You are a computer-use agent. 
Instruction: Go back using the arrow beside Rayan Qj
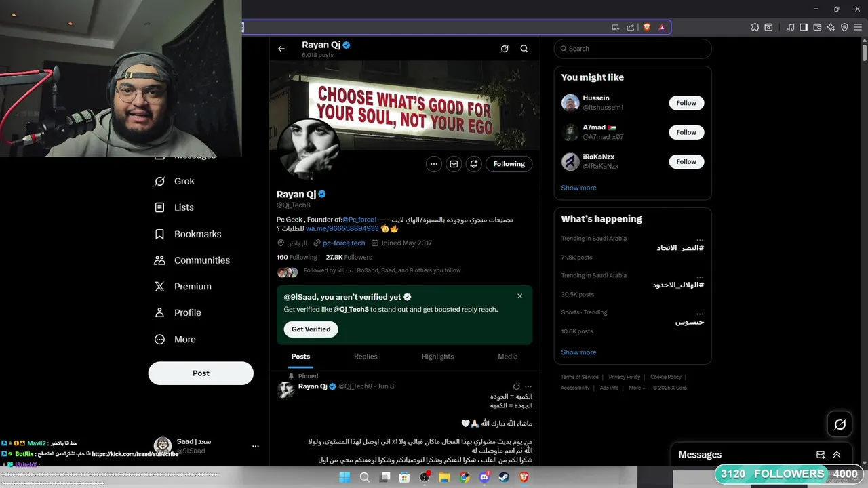pyautogui.click(x=281, y=49)
